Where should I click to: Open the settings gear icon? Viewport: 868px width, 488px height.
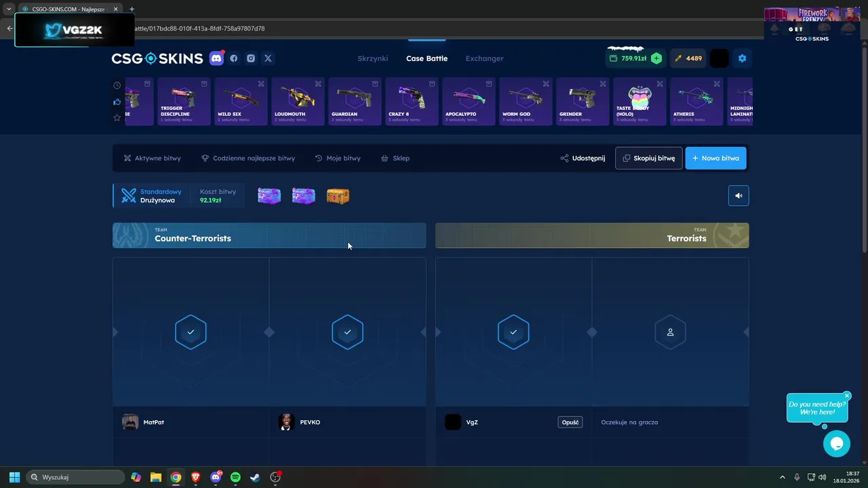pos(742,58)
